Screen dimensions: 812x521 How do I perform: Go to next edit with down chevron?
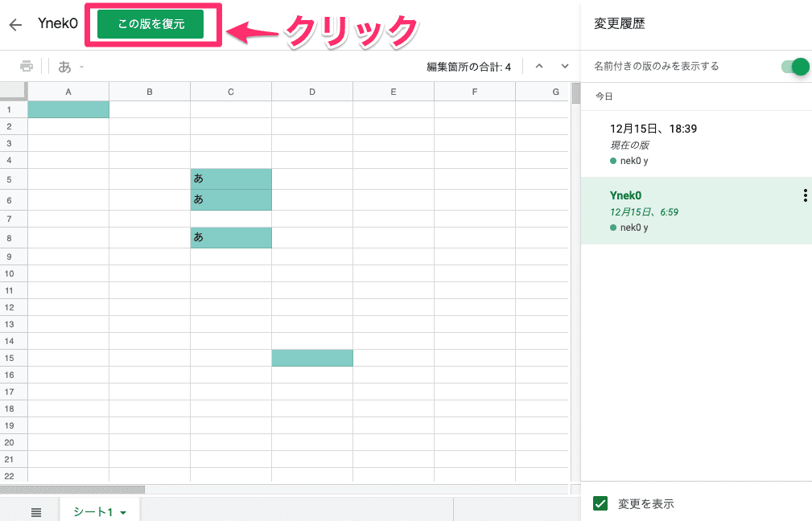click(x=565, y=66)
